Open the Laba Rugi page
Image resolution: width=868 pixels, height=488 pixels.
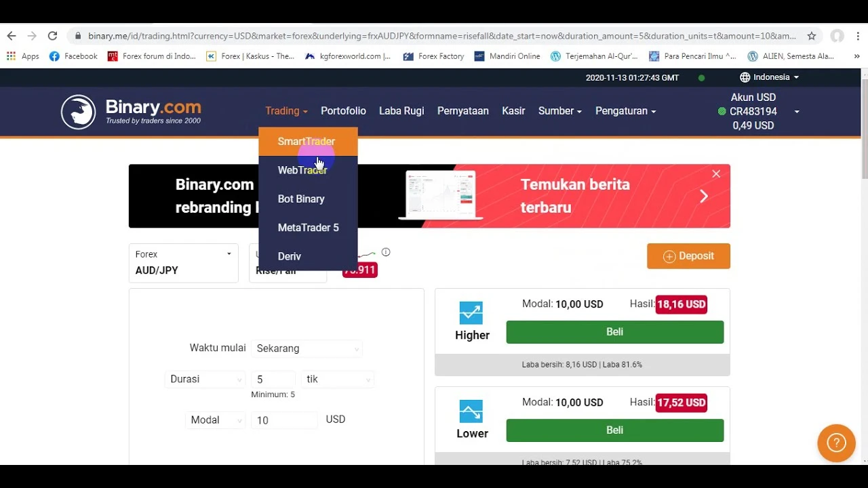click(x=401, y=111)
